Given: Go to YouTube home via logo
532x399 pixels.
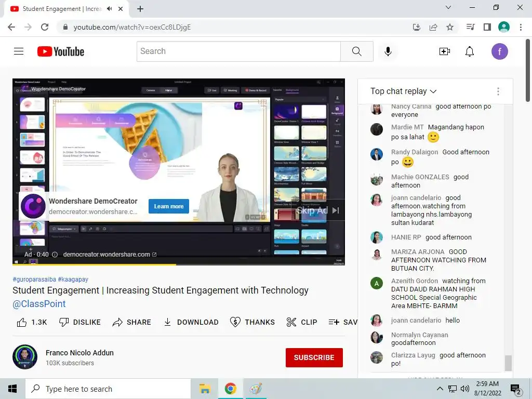Looking at the screenshot, I should (61, 51).
